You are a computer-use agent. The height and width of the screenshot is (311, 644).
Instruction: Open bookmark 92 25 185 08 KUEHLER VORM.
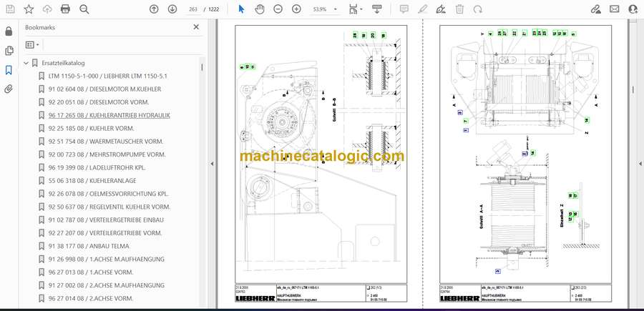(x=91, y=129)
